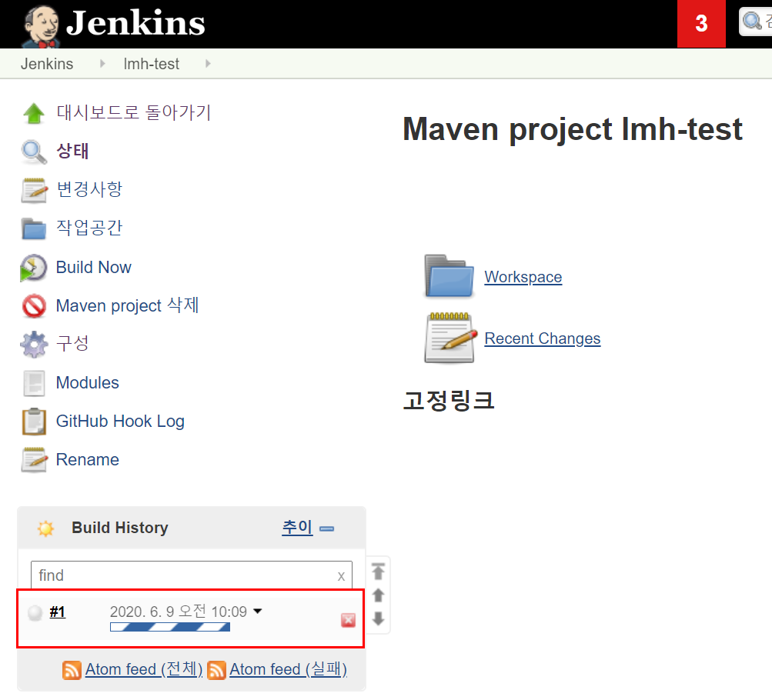This screenshot has height=700, width=772.
Task: Open Atom feed (전체) link
Action: 144,669
